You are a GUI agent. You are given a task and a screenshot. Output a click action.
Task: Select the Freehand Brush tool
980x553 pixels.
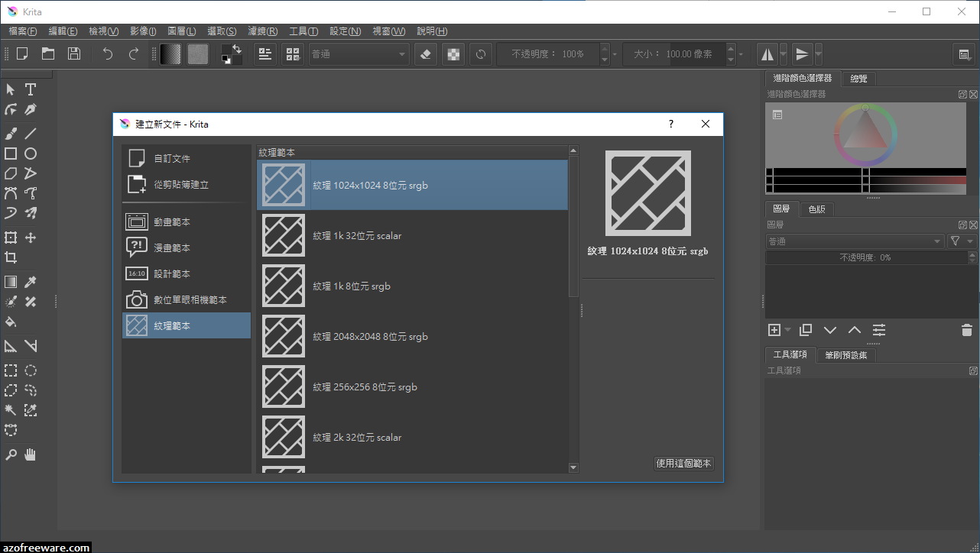pos(11,133)
